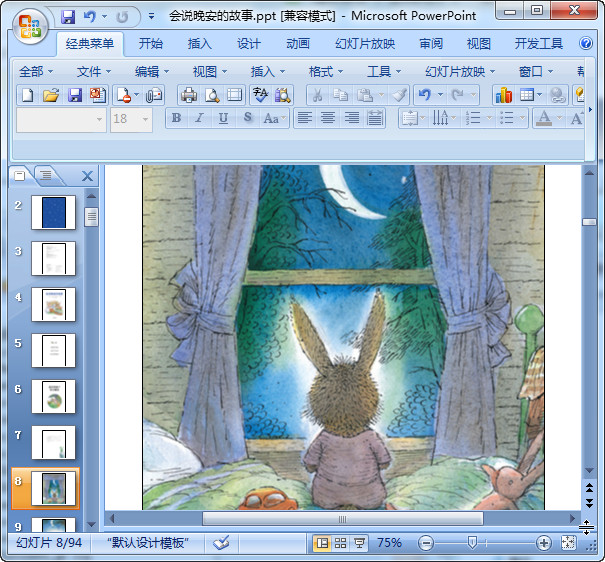Open numbering list dropdown arrow
Viewport: 605px width, 562px height.
click(489, 118)
